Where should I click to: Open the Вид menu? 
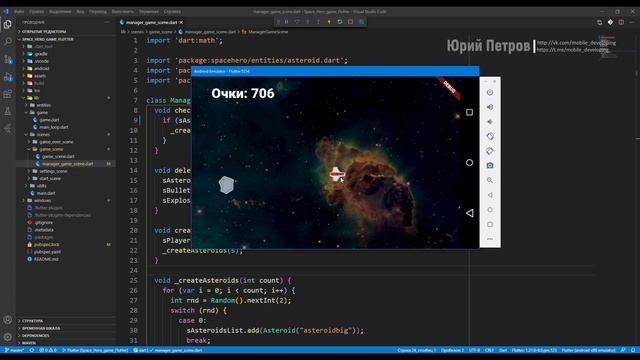tap(80, 11)
